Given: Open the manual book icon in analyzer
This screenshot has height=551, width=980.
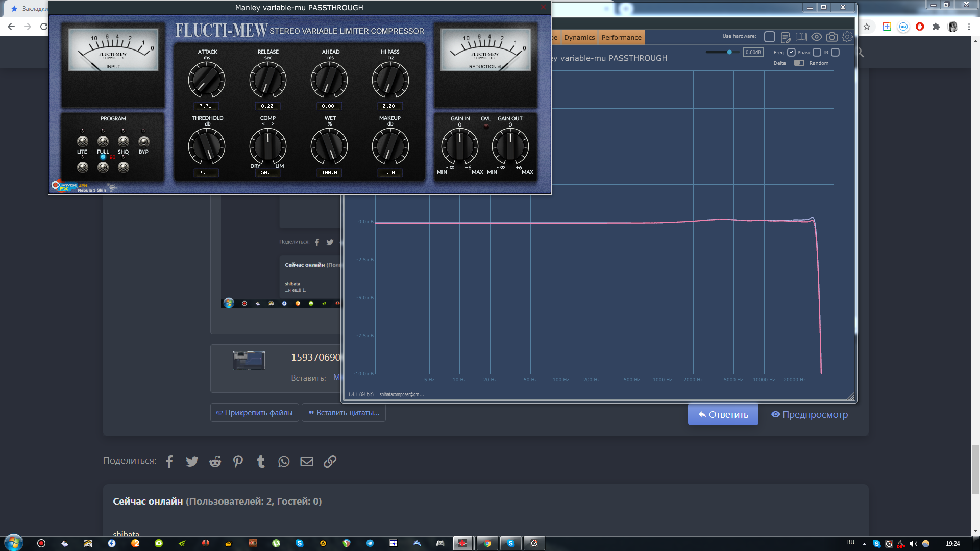Looking at the screenshot, I should click(801, 37).
